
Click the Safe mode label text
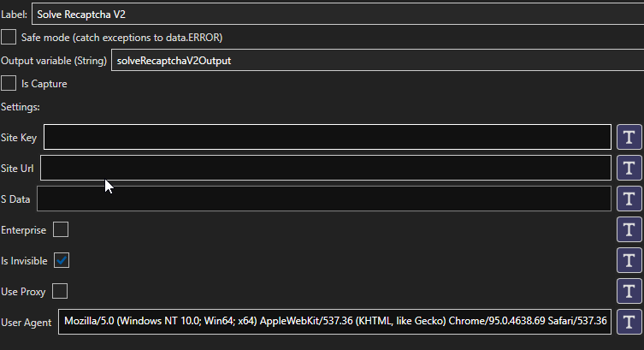(121, 38)
